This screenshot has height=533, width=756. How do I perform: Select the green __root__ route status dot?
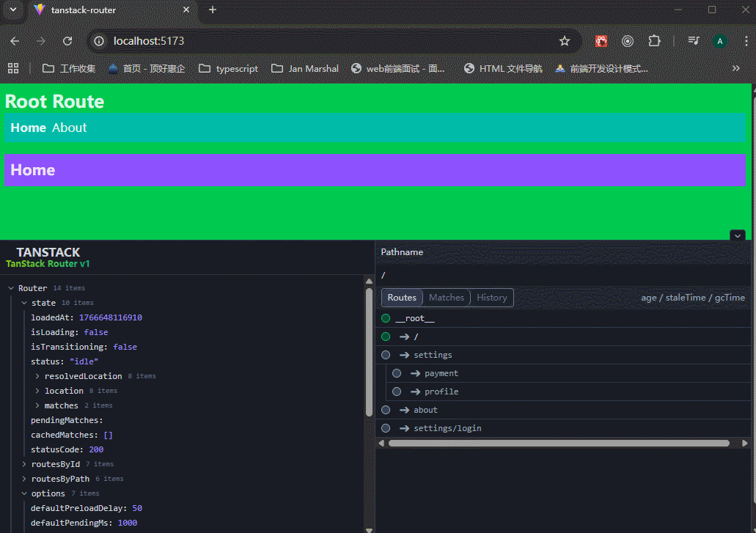pyautogui.click(x=386, y=318)
